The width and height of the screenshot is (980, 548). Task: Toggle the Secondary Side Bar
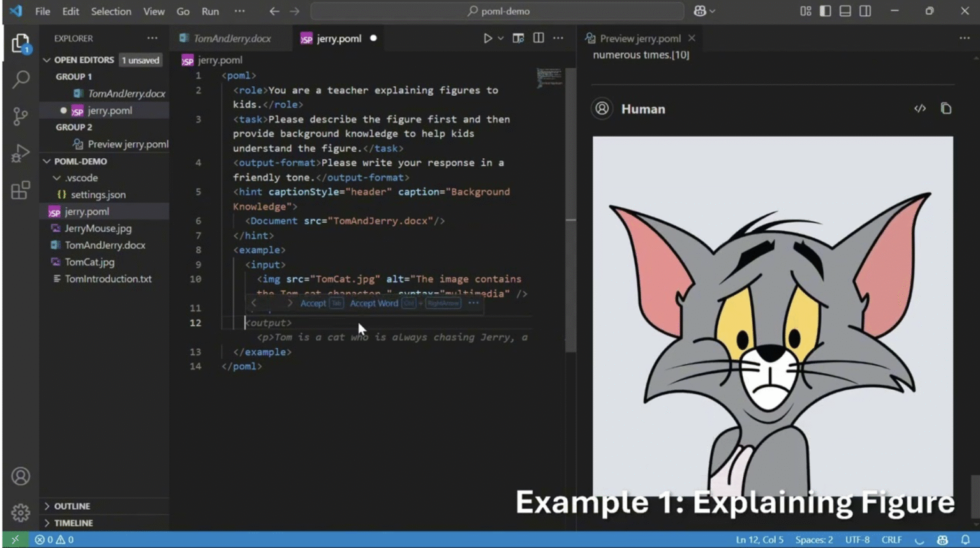[x=865, y=11]
